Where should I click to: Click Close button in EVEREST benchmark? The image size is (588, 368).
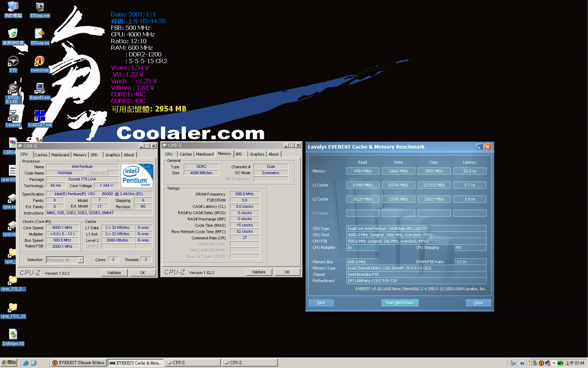click(478, 302)
